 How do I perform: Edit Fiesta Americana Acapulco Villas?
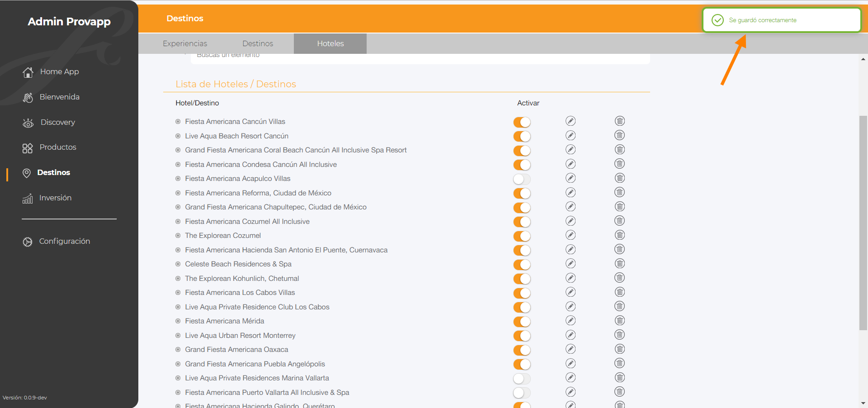[571, 178]
